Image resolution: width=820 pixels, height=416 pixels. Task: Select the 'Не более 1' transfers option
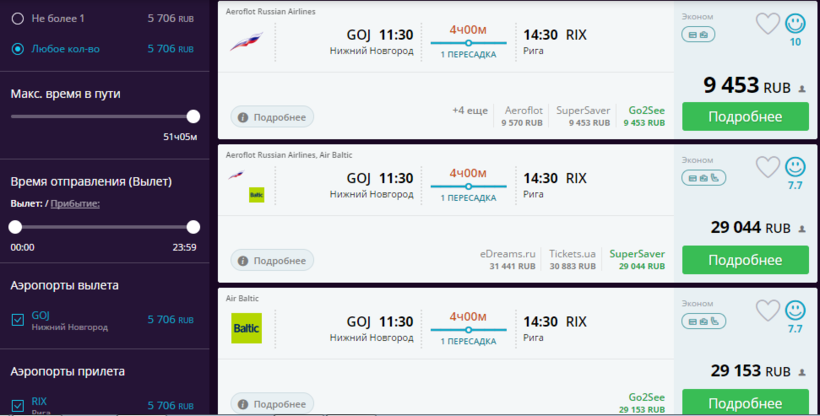click(x=17, y=19)
